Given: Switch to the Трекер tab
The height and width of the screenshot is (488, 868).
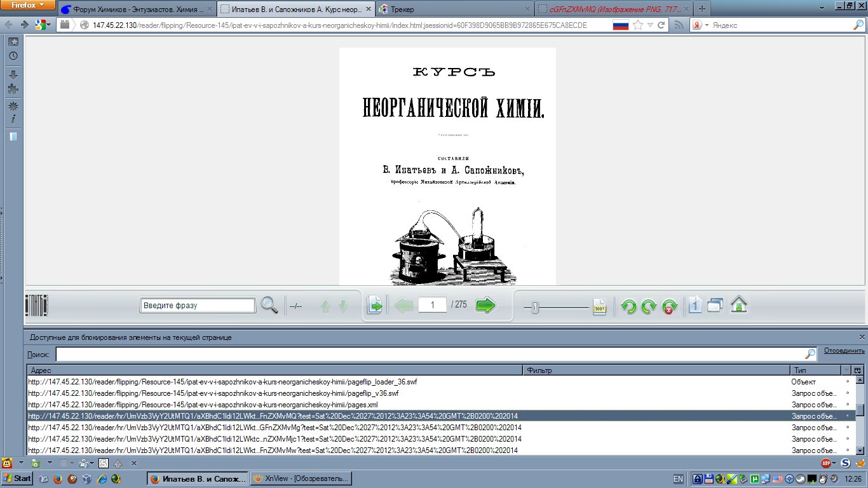Looking at the screenshot, I should tap(454, 10).
